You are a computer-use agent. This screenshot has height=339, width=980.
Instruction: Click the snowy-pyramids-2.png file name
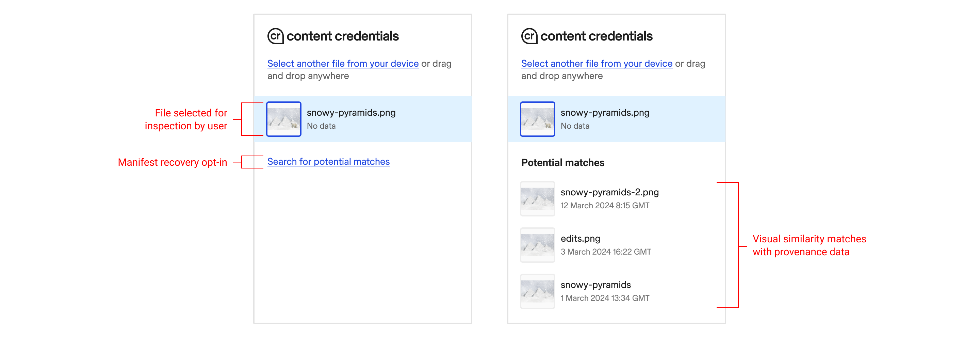coord(609,192)
